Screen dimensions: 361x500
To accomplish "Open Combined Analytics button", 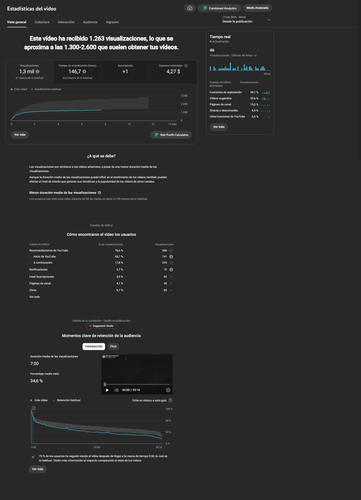I will pos(219,8).
